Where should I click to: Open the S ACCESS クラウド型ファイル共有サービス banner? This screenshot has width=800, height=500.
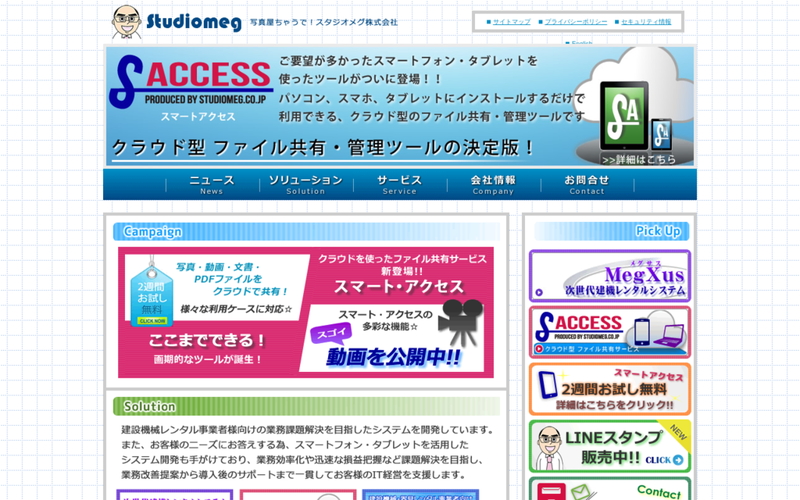click(x=610, y=332)
